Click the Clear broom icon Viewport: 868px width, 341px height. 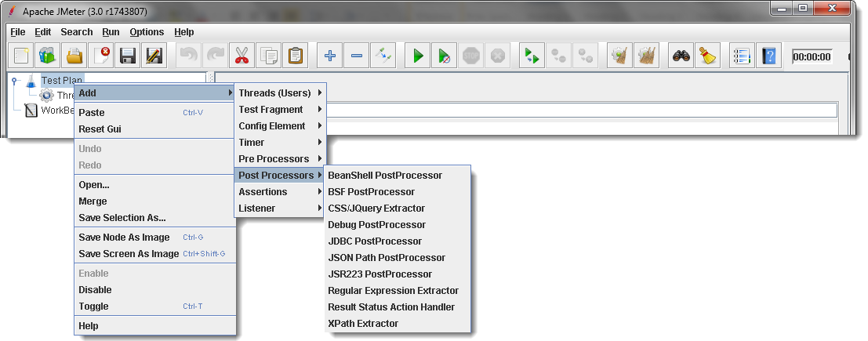(x=620, y=56)
